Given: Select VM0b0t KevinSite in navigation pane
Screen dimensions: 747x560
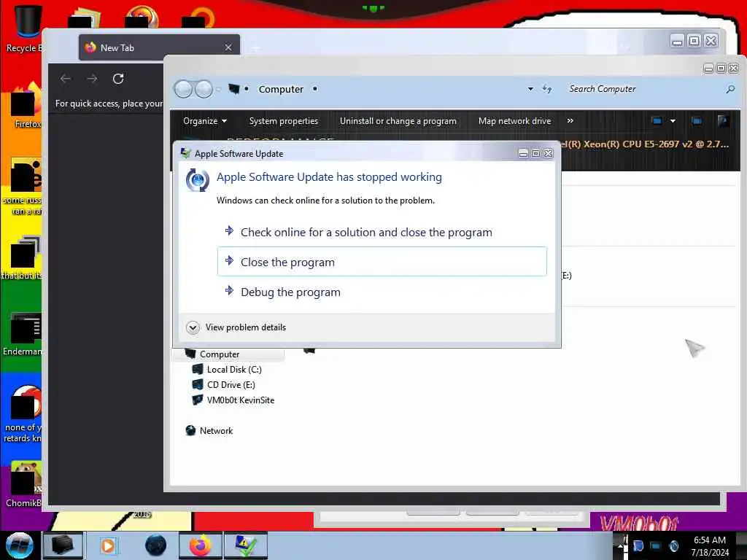Looking at the screenshot, I should tap(241, 400).
